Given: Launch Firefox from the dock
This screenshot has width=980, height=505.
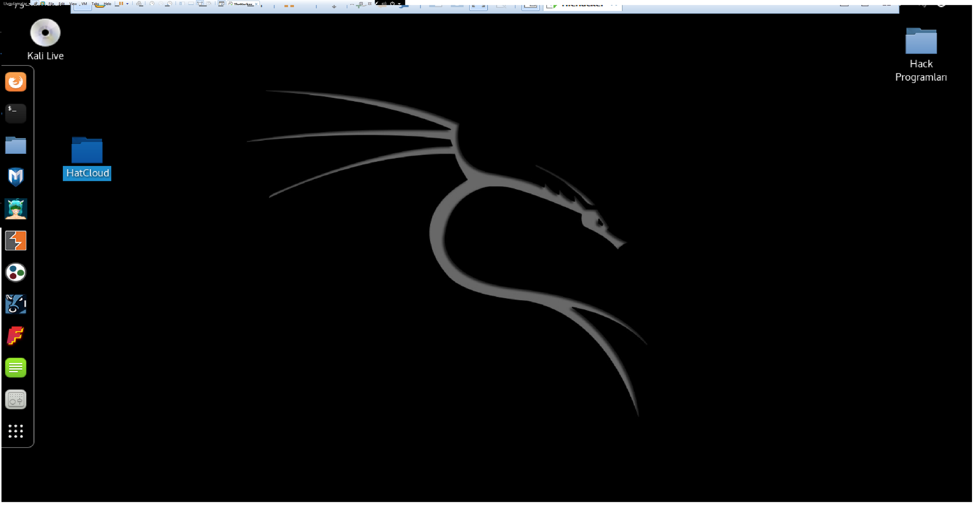Looking at the screenshot, I should [16, 82].
